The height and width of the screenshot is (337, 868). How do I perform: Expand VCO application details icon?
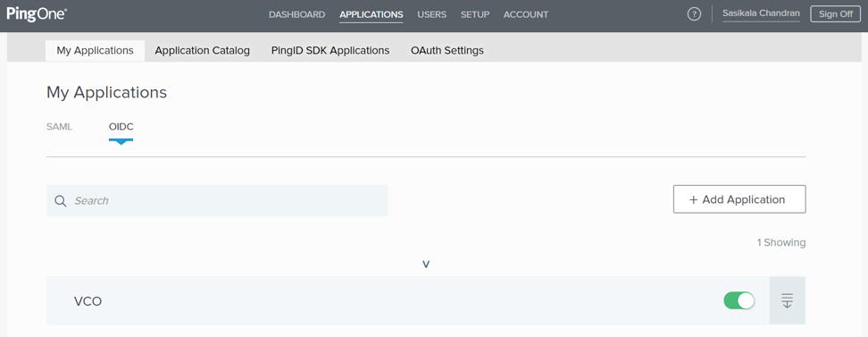[x=787, y=300]
